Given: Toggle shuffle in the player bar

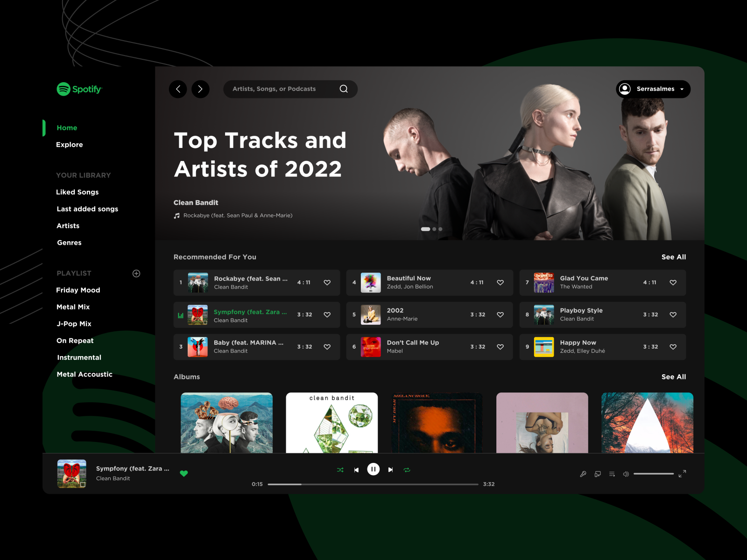Looking at the screenshot, I should pos(340,470).
